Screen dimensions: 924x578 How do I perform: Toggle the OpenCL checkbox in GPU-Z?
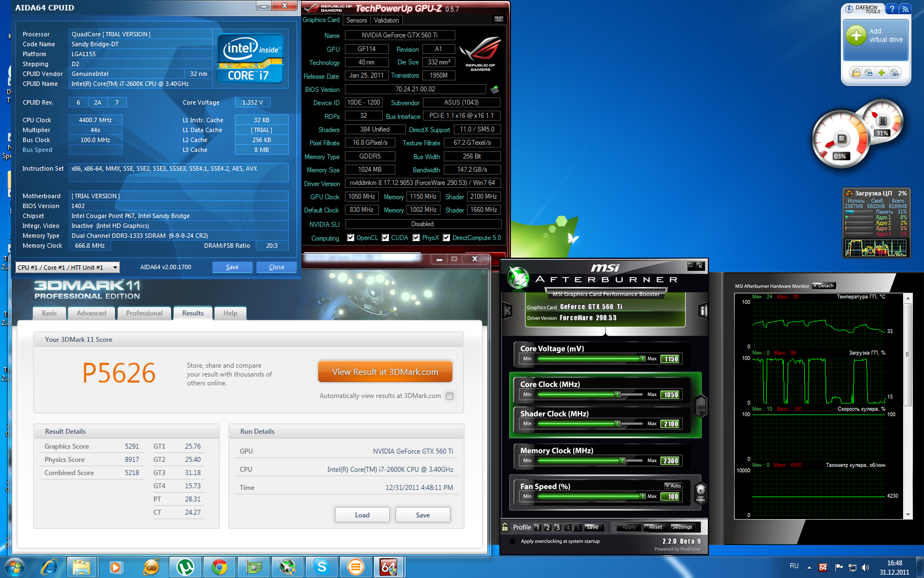[351, 238]
